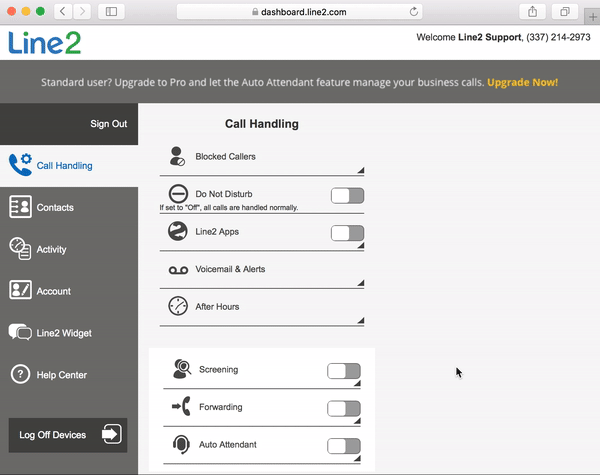Expand Line2 Apps with corner triangle
600x475 pixels.
pyautogui.click(x=361, y=245)
